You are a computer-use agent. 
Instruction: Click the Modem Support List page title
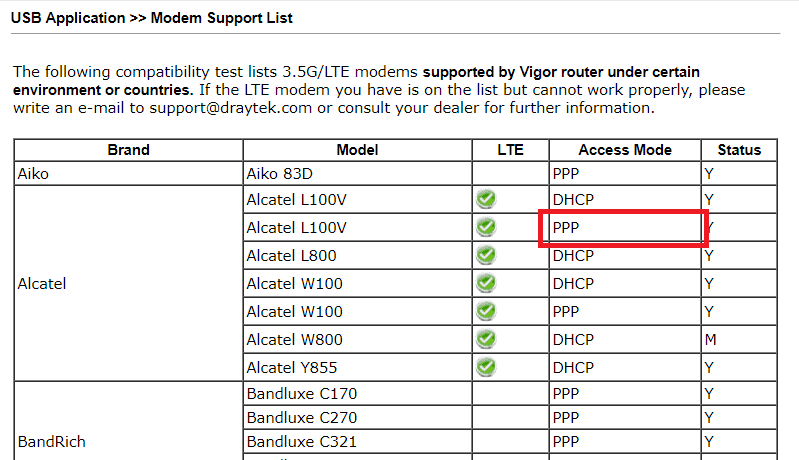(222, 18)
